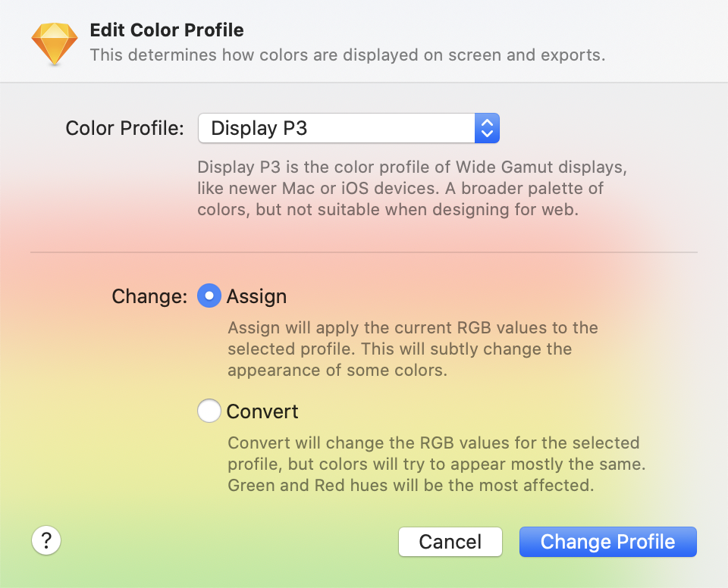Click the Change Profile button
Screen dimensions: 728x588
coord(607,542)
